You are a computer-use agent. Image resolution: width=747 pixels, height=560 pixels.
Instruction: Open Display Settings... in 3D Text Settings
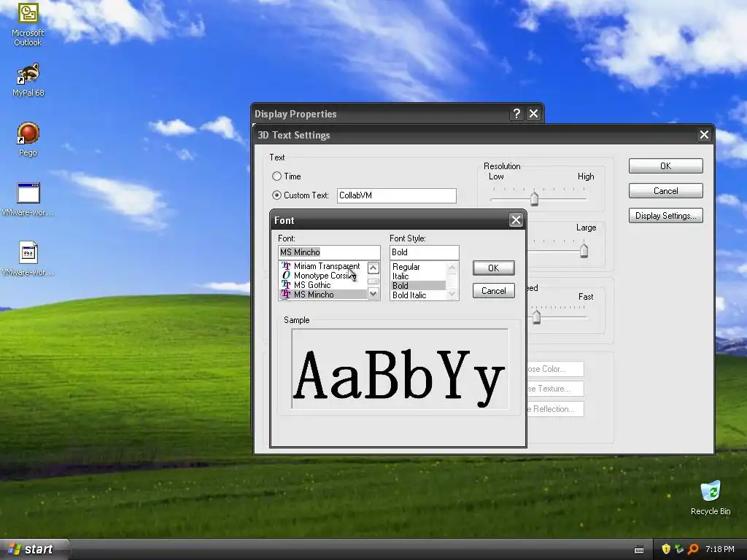(x=665, y=216)
